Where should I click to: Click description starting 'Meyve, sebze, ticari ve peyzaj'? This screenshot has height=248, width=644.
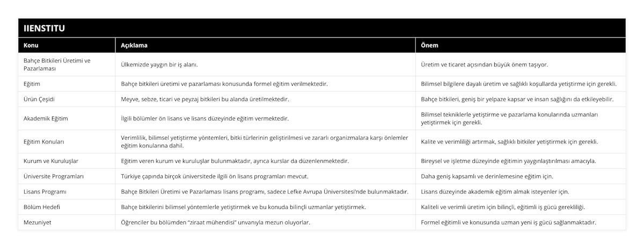tap(205, 99)
